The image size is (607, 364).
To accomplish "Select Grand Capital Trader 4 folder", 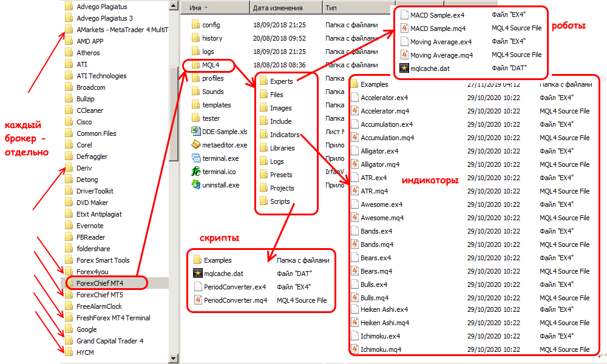I will pyautogui.click(x=109, y=341).
